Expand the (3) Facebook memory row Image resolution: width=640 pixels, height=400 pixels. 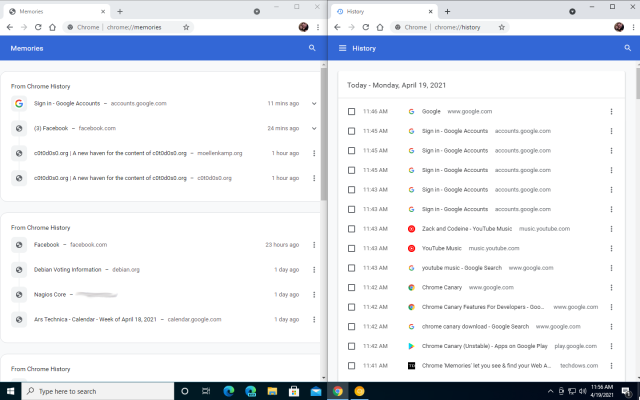pos(314,128)
